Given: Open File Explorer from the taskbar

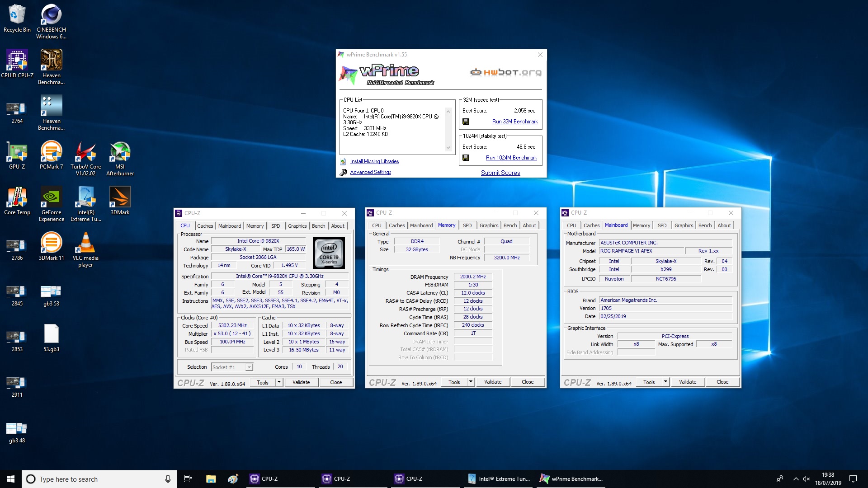Looking at the screenshot, I should tap(211, 479).
